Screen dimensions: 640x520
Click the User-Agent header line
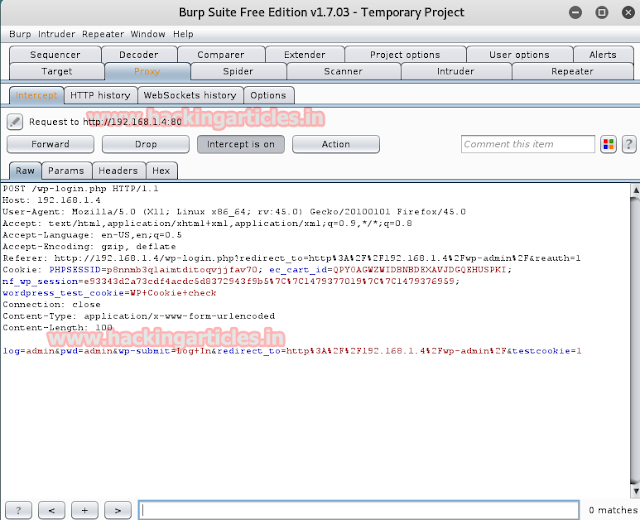(x=234, y=212)
